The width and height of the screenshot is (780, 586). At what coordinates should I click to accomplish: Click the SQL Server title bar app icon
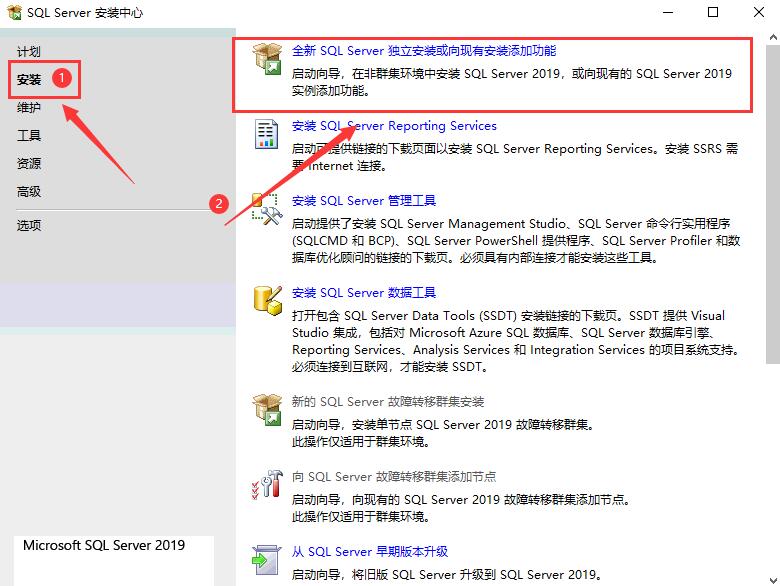click(14, 12)
